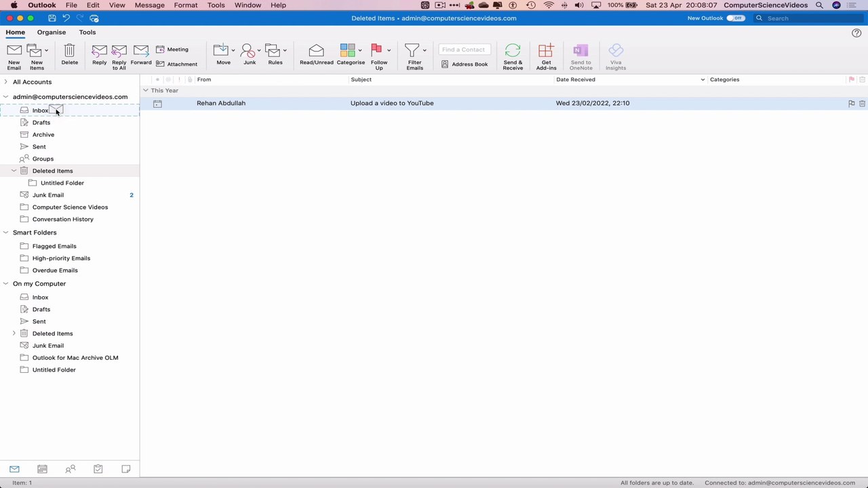Open the Follow Up dropdown arrow
868x488 pixels.
(x=389, y=50)
